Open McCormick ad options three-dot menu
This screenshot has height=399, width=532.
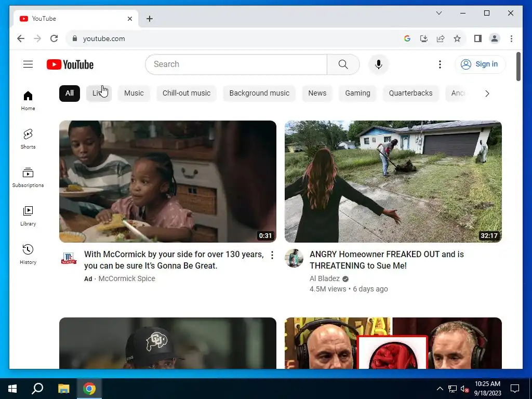tap(272, 255)
